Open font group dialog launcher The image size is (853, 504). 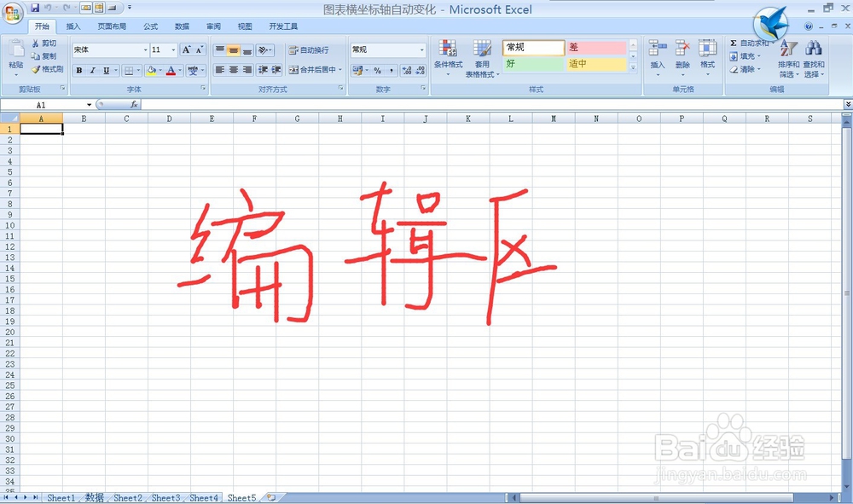[203, 88]
